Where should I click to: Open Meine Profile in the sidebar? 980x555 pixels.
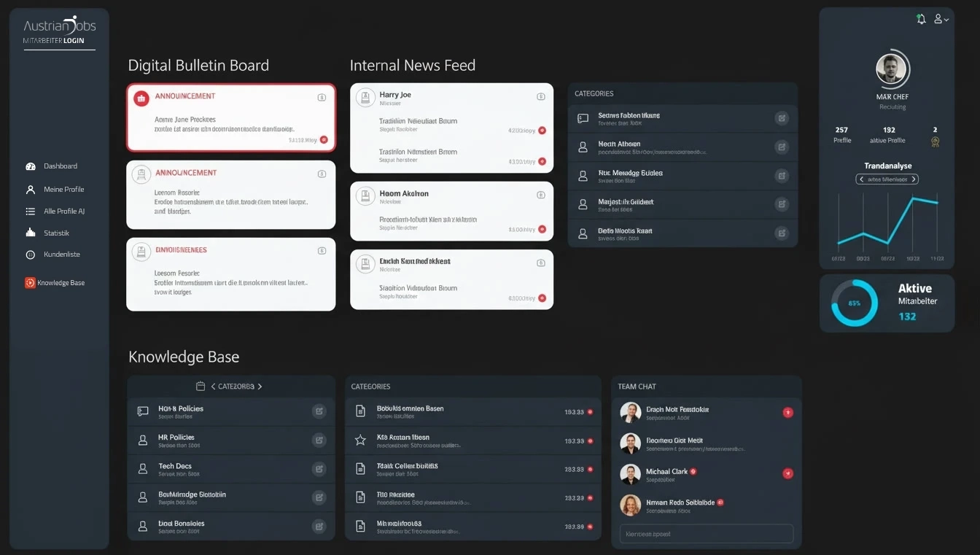click(x=63, y=190)
